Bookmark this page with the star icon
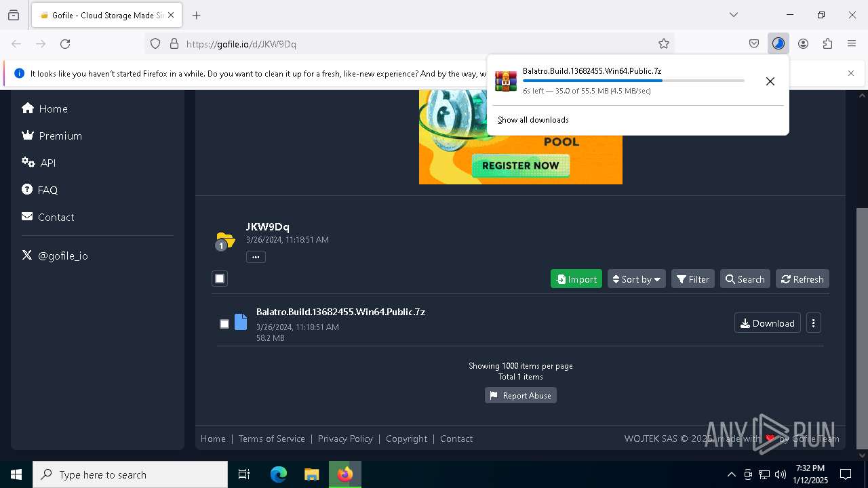 pyautogui.click(x=664, y=44)
